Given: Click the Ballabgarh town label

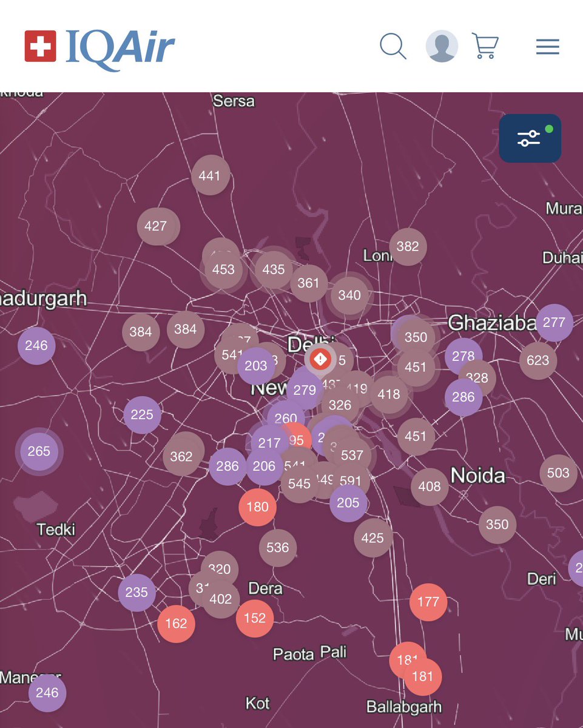Looking at the screenshot, I should click(x=404, y=707).
